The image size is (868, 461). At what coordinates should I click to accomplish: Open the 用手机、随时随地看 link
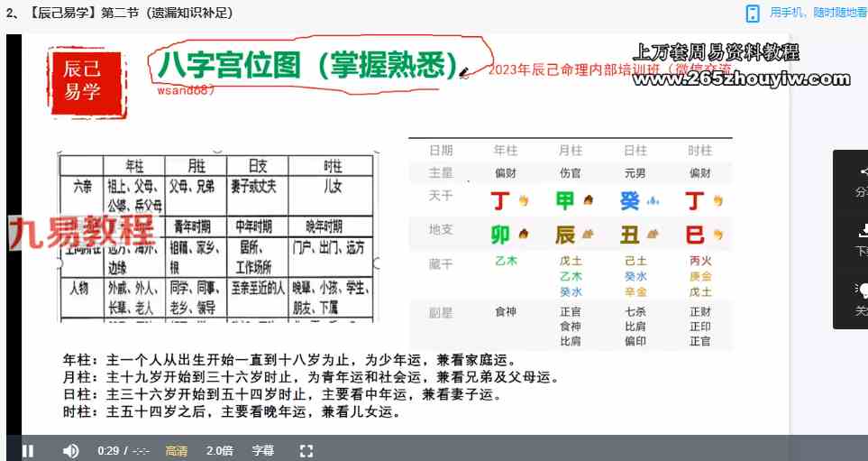click(x=818, y=13)
